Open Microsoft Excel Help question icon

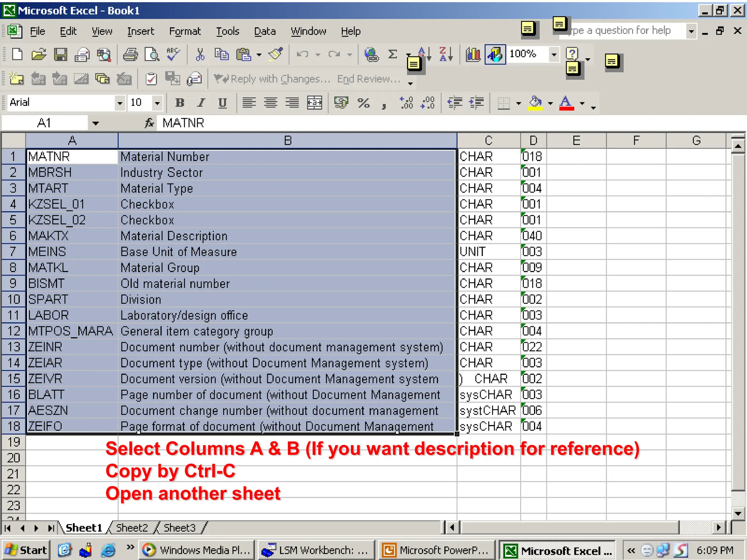pos(572,54)
